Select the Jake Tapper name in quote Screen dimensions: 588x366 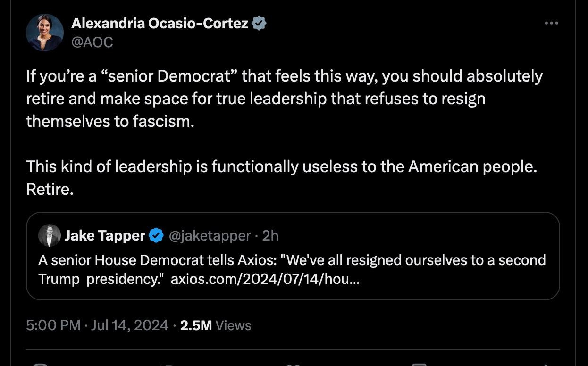click(104, 235)
